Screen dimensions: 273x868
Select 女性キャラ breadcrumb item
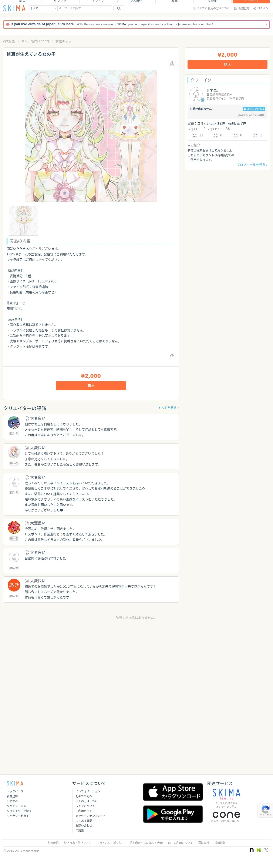pyautogui.click(x=63, y=41)
